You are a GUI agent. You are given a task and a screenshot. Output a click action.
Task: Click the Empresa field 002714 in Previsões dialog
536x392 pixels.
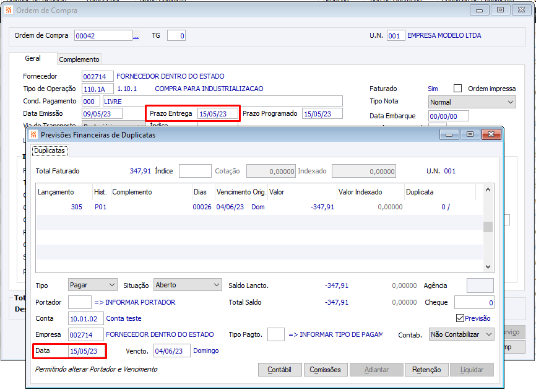(86, 334)
